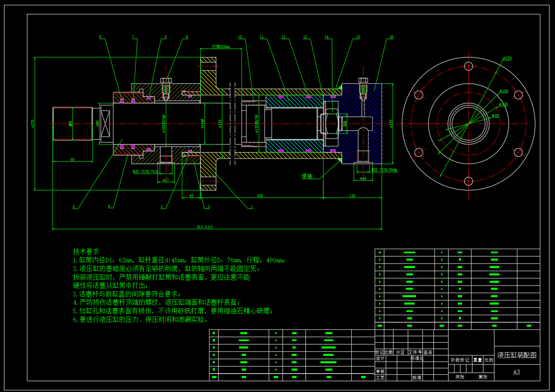Click the 比例 scale cell
555x392 pixels.
pyautogui.click(x=489, y=360)
